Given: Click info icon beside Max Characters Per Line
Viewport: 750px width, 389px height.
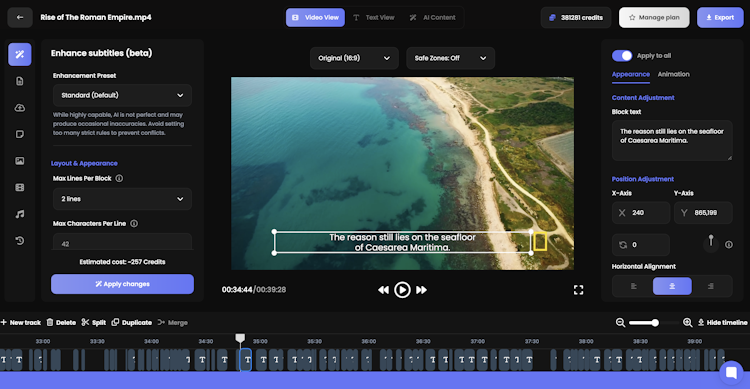Looking at the screenshot, I should (x=134, y=223).
